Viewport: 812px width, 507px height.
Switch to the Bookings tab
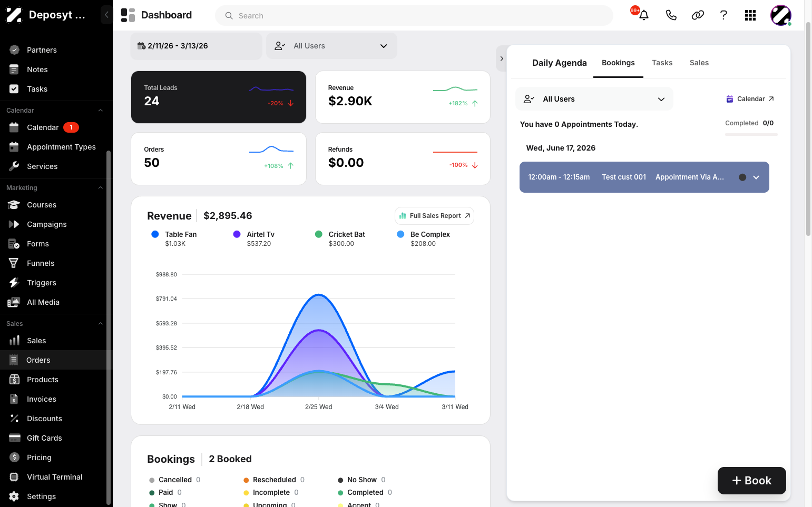coord(618,63)
